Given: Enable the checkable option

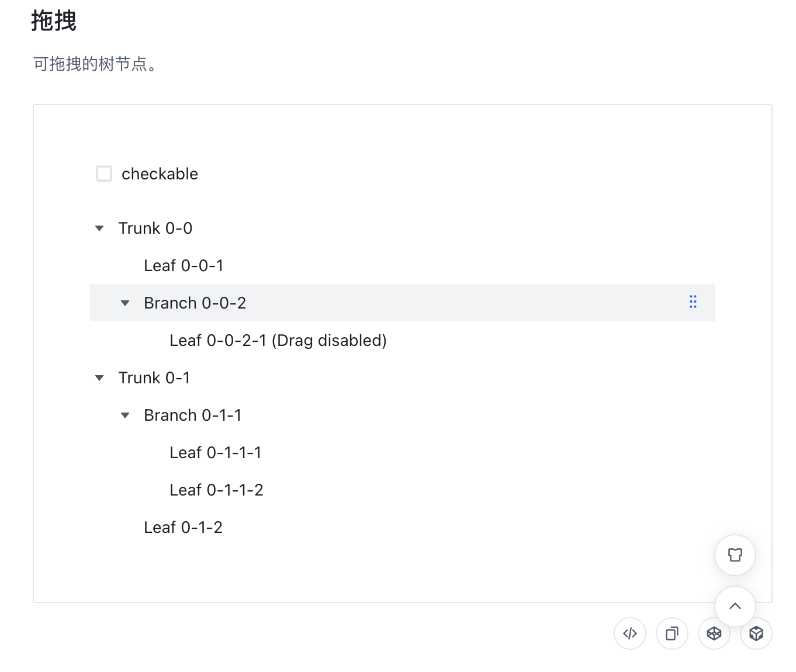Looking at the screenshot, I should [x=104, y=173].
